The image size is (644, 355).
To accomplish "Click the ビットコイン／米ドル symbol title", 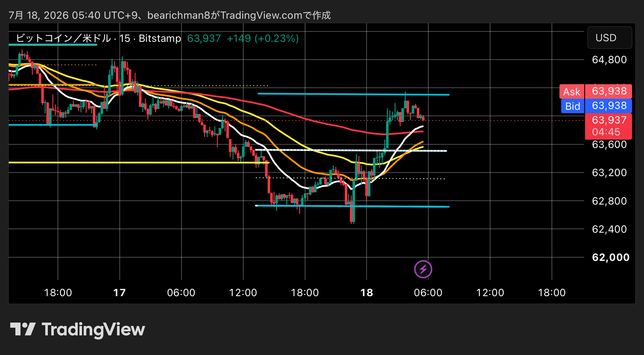I will point(63,38).
